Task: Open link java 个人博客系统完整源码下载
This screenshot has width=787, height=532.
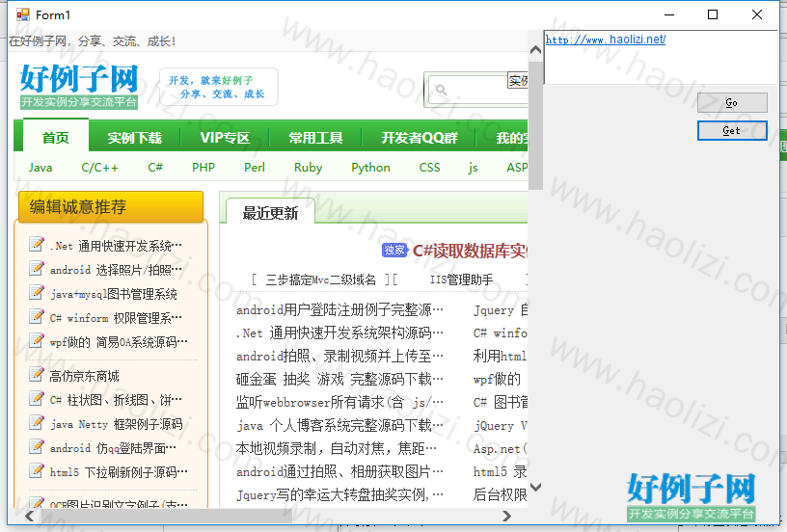Action: (339, 425)
